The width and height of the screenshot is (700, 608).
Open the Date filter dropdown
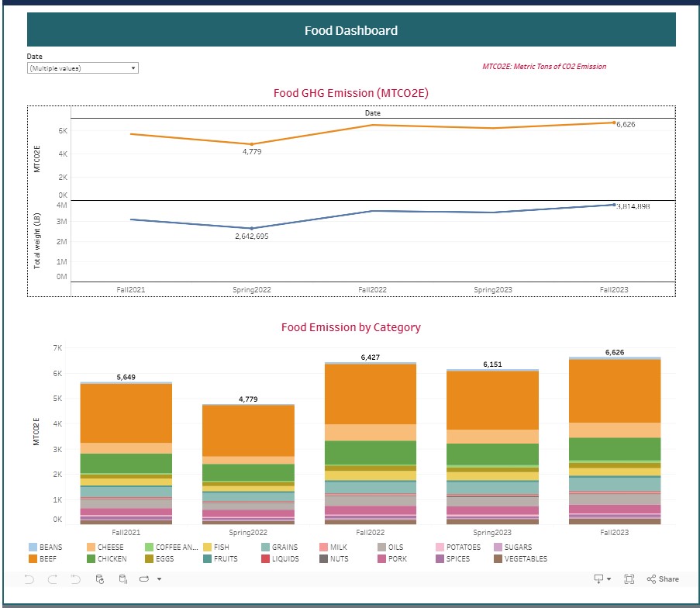pyautogui.click(x=82, y=68)
